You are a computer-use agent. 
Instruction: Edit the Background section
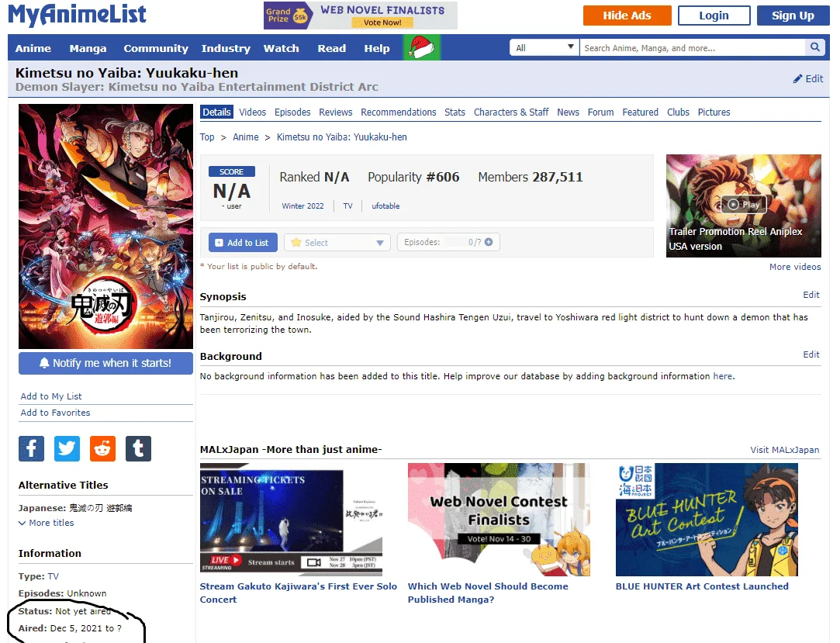pyautogui.click(x=811, y=354)
